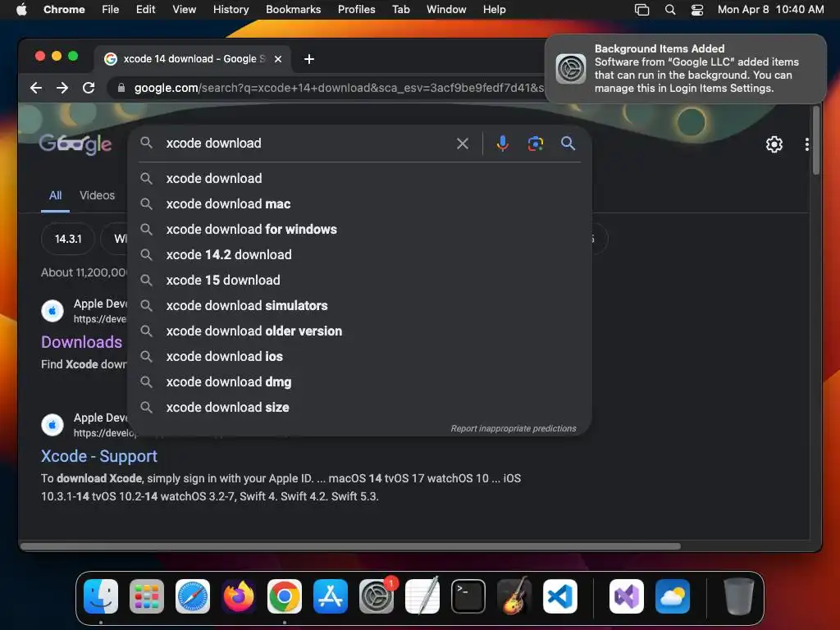Choose suggestion 'xcode download mac'
Viewport: 840px width, 630px height.
tap(359, 204)
